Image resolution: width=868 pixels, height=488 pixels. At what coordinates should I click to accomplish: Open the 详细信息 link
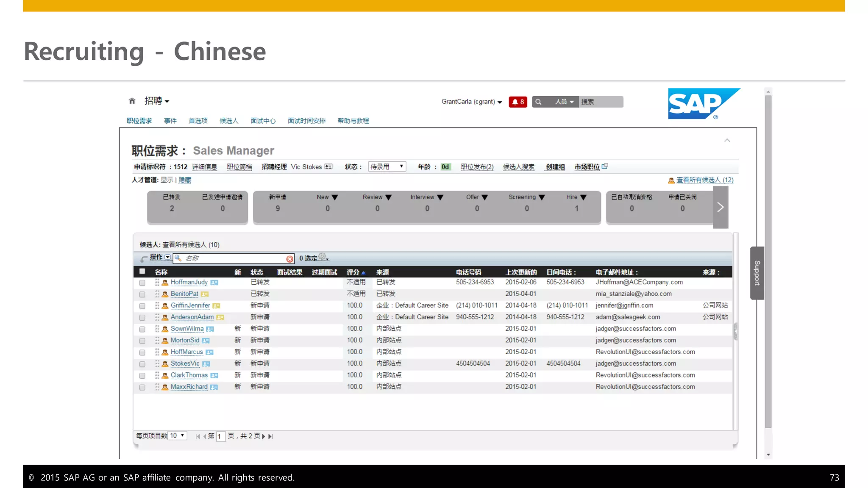(x=205, y=167)
